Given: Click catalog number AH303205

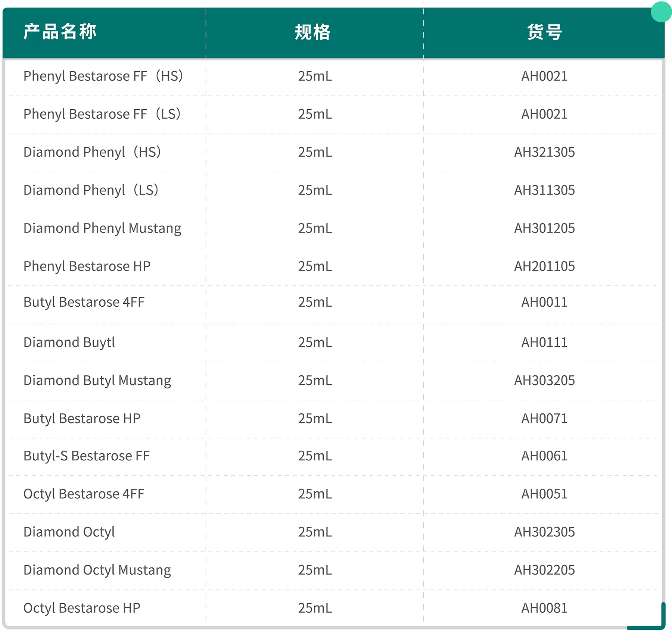Looking at the screenshot, I should click(544, 381).
